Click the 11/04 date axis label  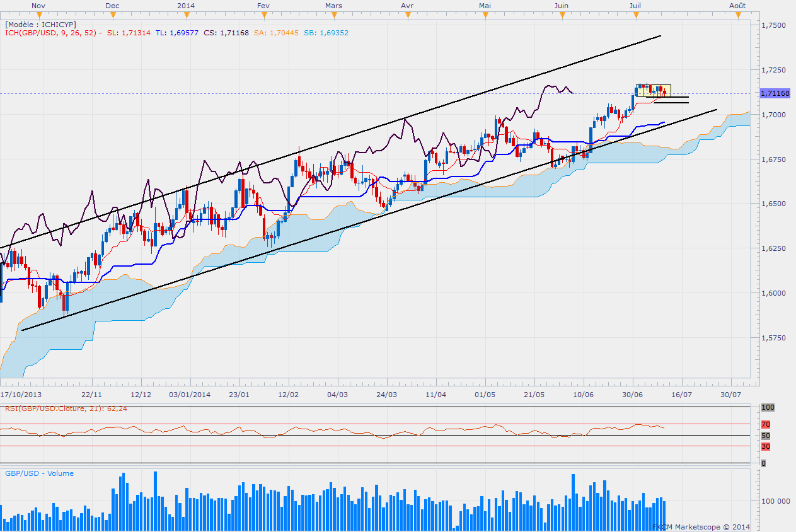436,395
